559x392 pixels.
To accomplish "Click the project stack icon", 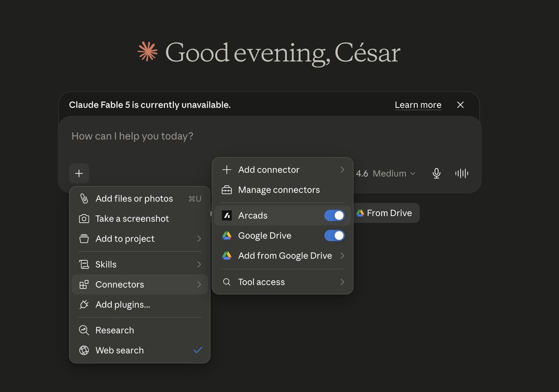I will pos(84,239).
